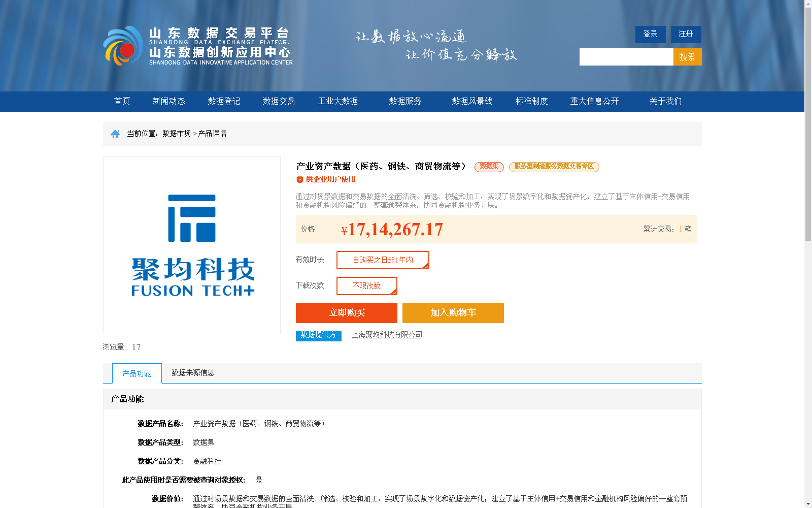
Task: Click the home icon in breadcrumb
Action: [x=115, y=134]
